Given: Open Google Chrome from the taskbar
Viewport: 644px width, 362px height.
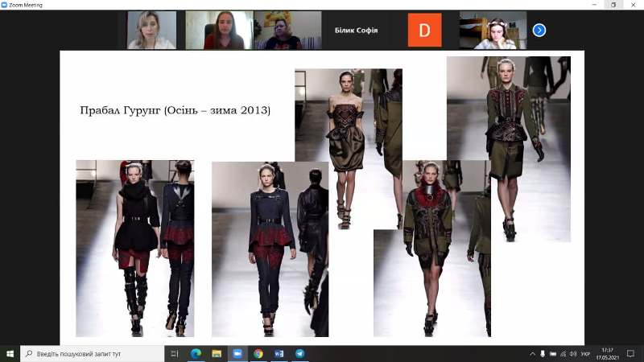Looking at the screenshot, I should [x=258, y=353].
